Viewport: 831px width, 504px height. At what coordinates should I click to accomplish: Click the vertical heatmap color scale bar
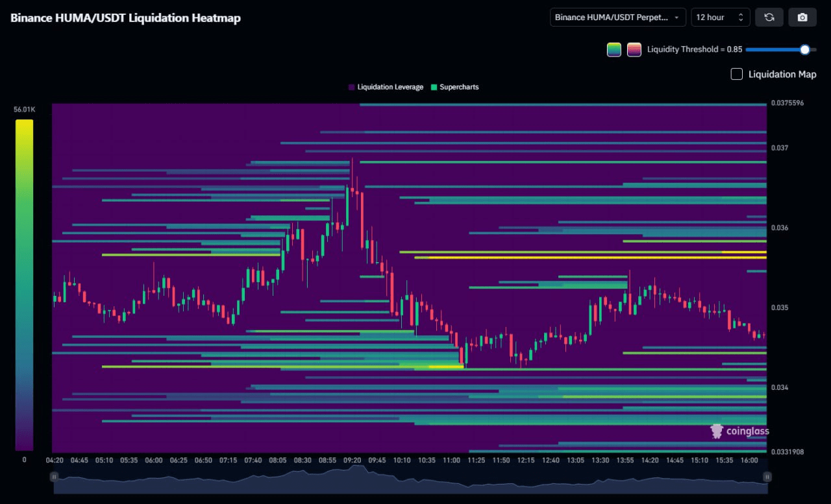24,285
